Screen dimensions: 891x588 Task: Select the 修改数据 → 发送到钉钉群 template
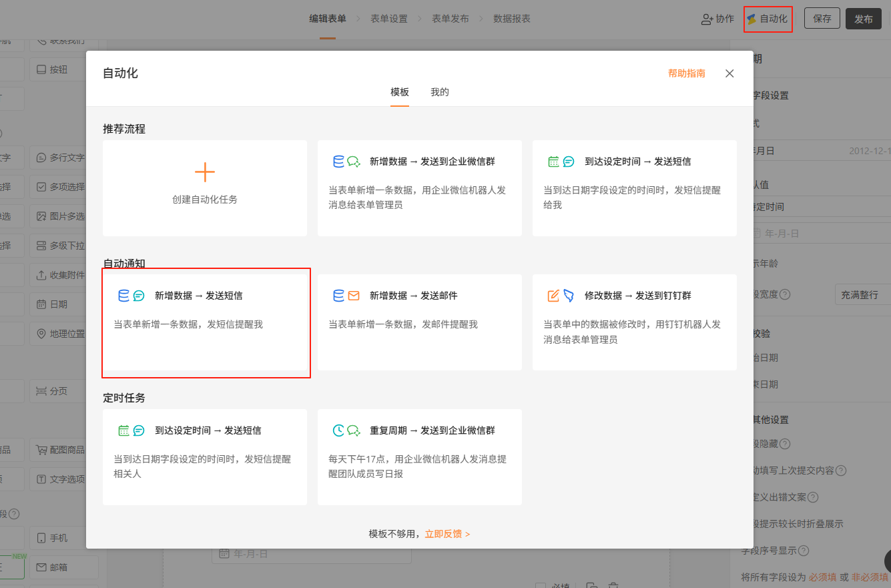pos(635,322)
